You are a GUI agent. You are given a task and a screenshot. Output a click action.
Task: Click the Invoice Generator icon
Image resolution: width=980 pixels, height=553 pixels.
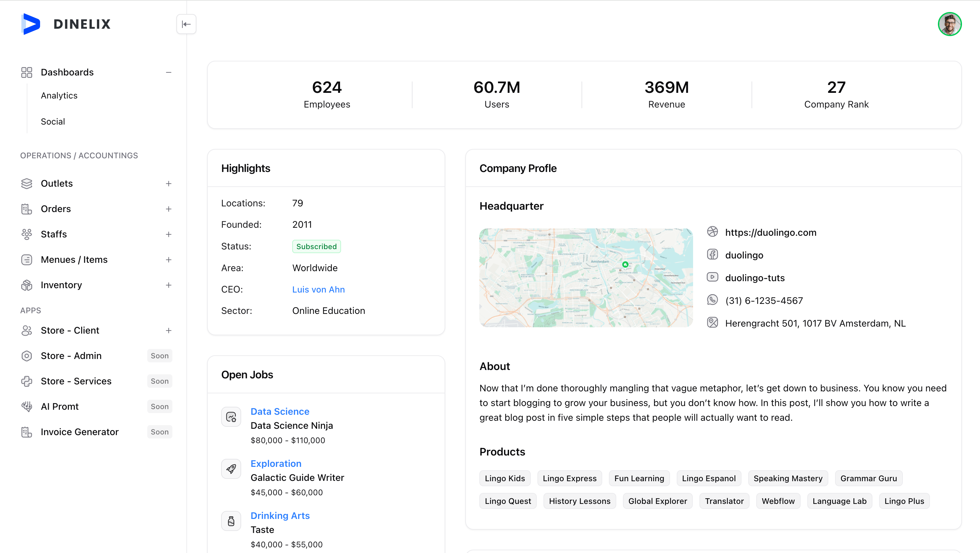26,432
